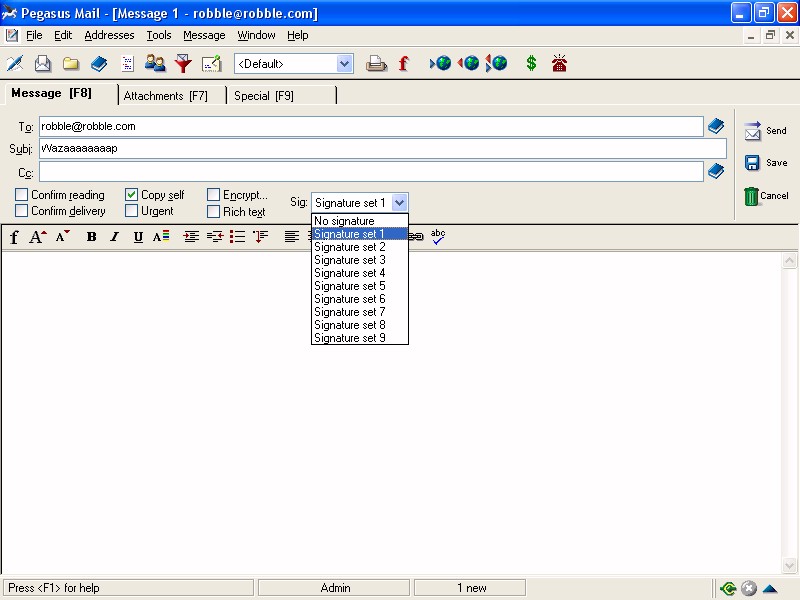The height and width of the screenshot is (600, 800).
Task: Align text left in editor toolbar
Action: 291,237
